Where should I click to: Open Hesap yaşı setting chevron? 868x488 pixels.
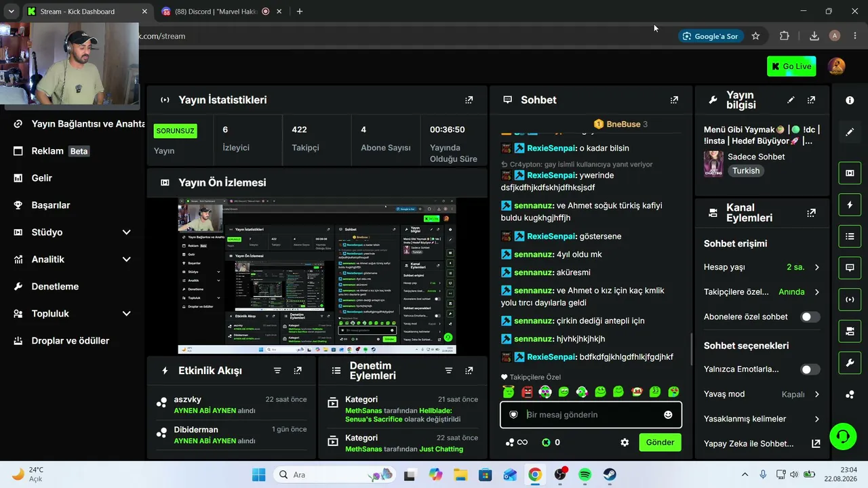coord(816,267)
